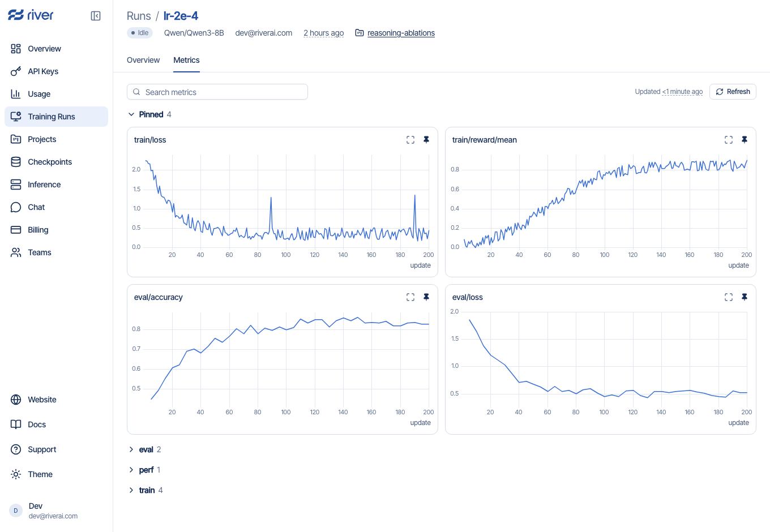Open the Dev user account menu
Screen dimensions: 770x532
56,510
